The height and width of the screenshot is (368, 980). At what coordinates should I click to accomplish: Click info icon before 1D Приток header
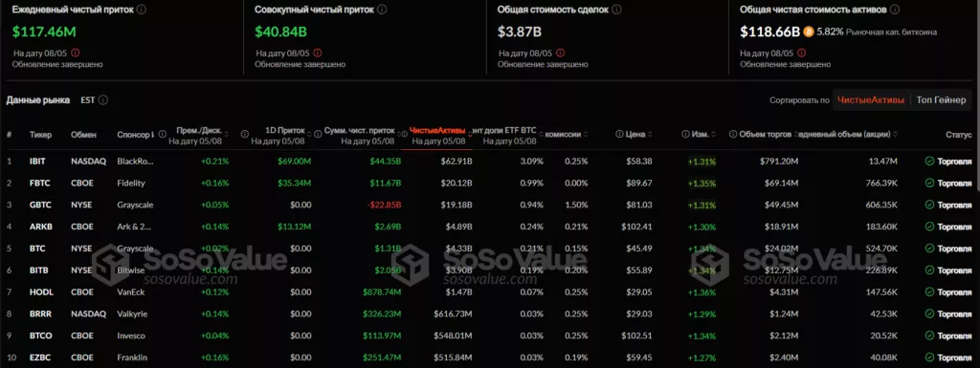[245, 134]
